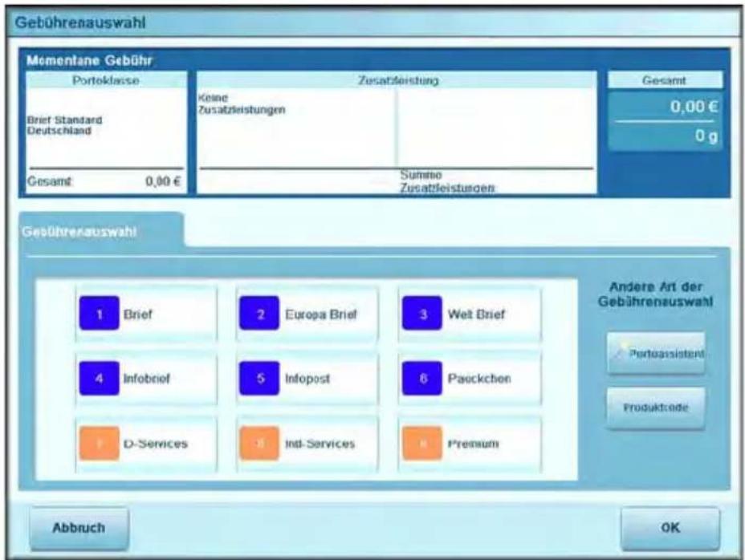Viewport: 745px width, 560px height.
Task: Tap the orange Intl-Services icon
Action: pos(259,443)
